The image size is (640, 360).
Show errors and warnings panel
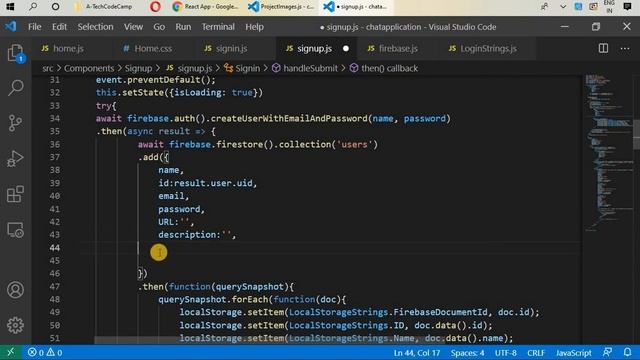click(45, 352)
